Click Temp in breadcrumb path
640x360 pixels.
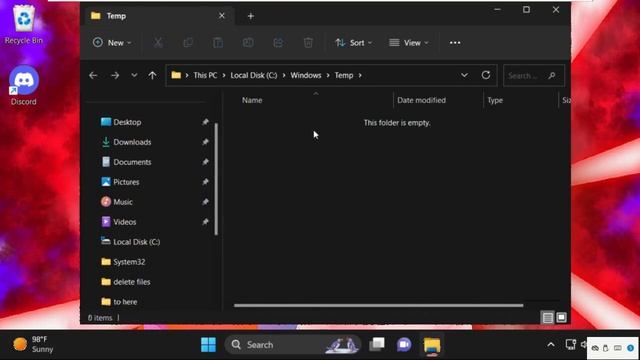[x=344, y=76]
